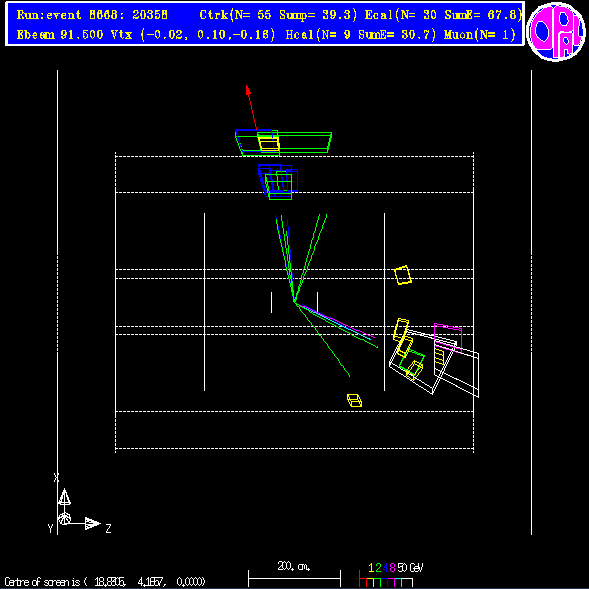
Task: Select the Y axis indicator circle
Action: point(65,518)
